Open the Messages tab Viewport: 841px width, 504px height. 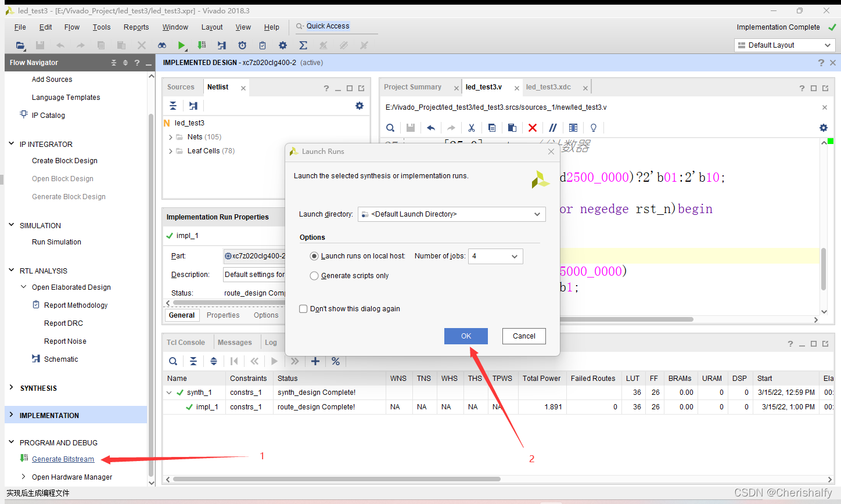[235, 343]
